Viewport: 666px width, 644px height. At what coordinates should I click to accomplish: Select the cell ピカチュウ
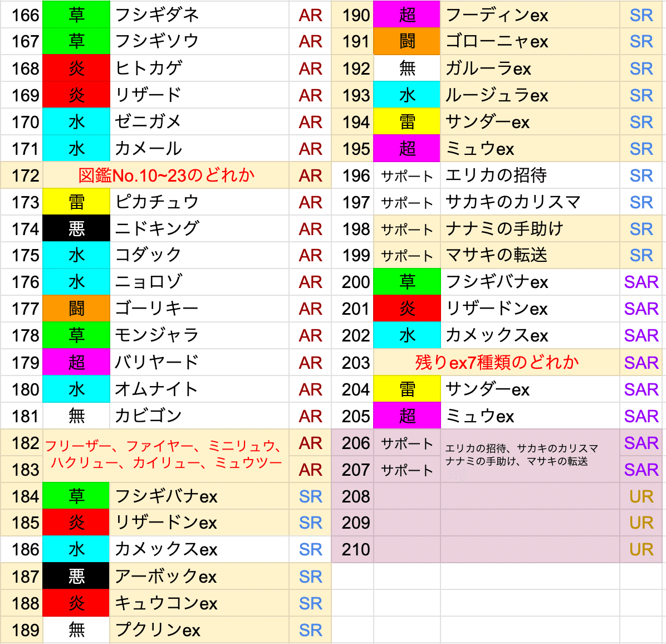pos(199,202)
